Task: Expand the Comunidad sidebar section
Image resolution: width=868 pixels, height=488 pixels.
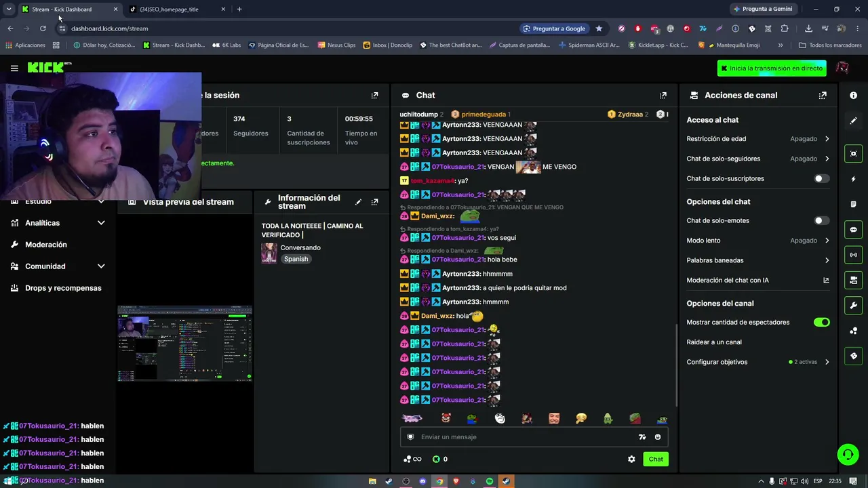Action: tap(58, 266)
